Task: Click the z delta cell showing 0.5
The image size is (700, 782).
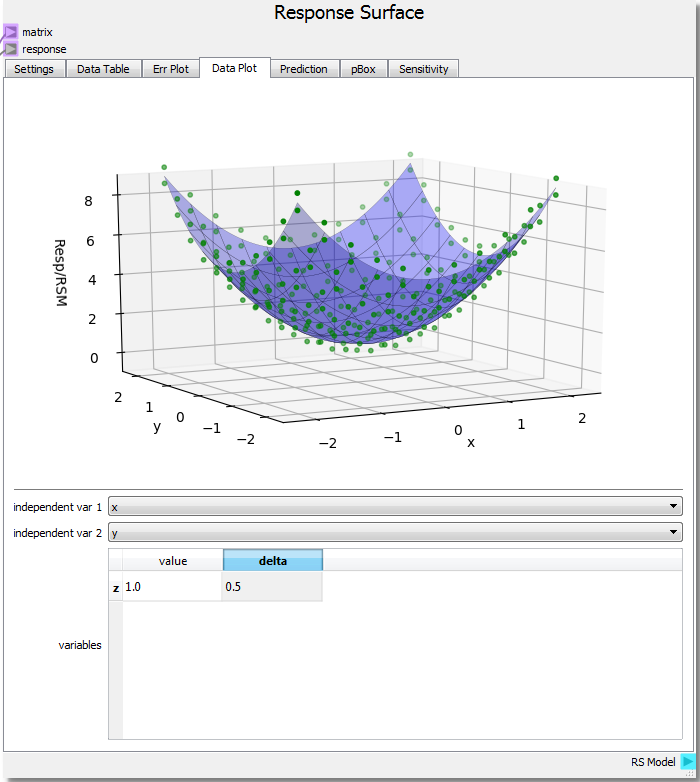Action: pyautogui.click(x=272, y=588)
